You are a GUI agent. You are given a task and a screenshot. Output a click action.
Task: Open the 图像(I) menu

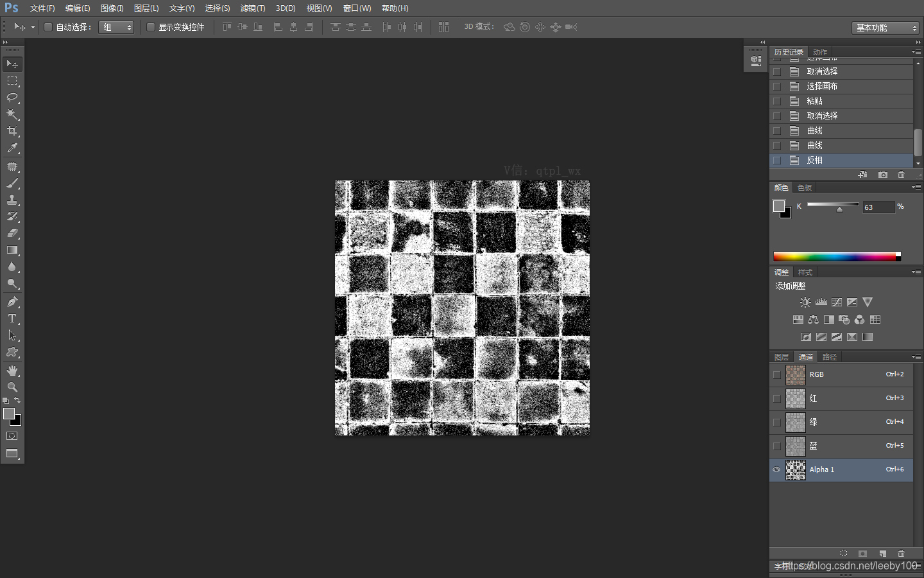(112, 8)
